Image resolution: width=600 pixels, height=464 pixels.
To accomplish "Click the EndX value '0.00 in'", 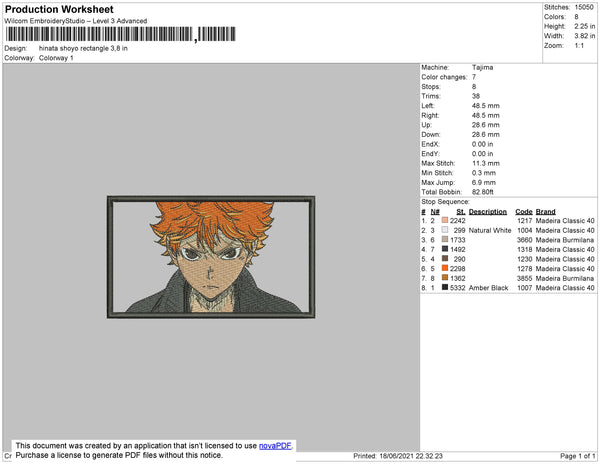I will tap(483, 144).
